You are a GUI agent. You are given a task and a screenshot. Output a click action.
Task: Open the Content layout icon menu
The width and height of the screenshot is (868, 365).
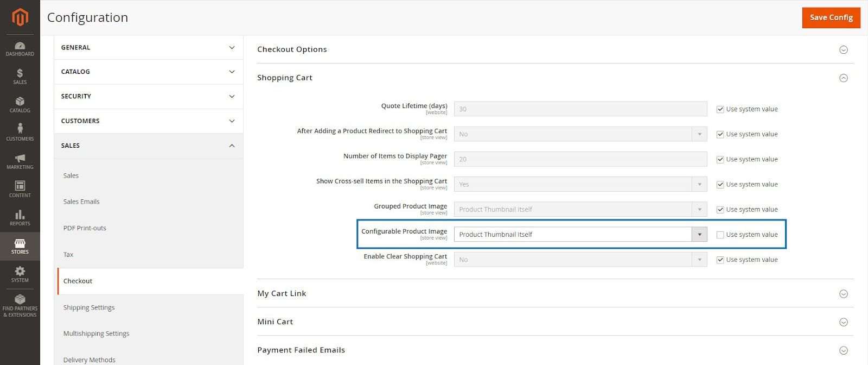click(x=20, y=190)
